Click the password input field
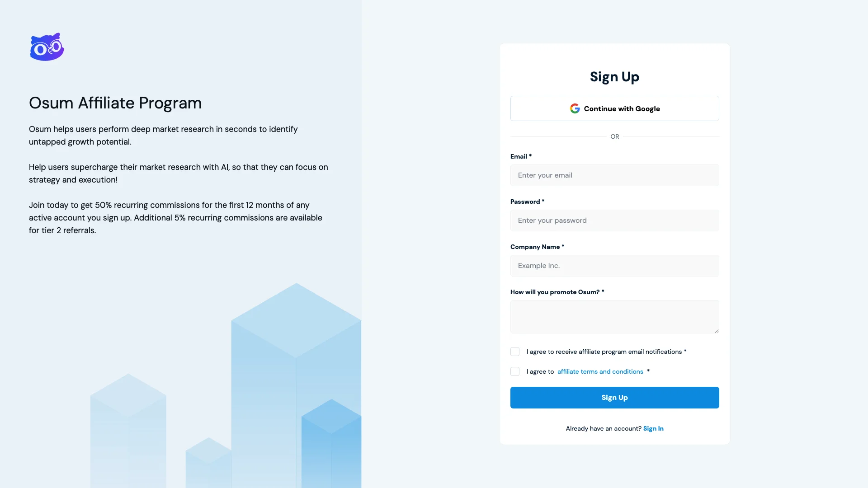Image resolution: width=868 pixels, height=488 pixels. [615, 220]
